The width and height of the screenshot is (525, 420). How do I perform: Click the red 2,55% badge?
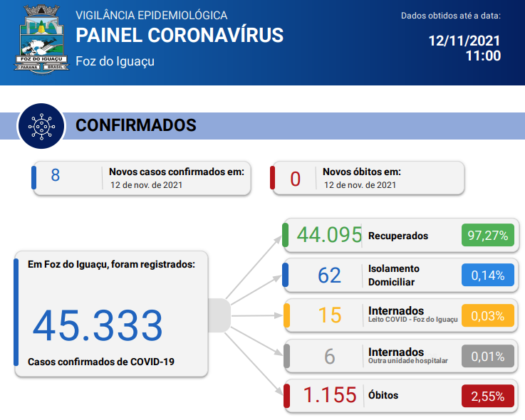(x=488, y=397)
